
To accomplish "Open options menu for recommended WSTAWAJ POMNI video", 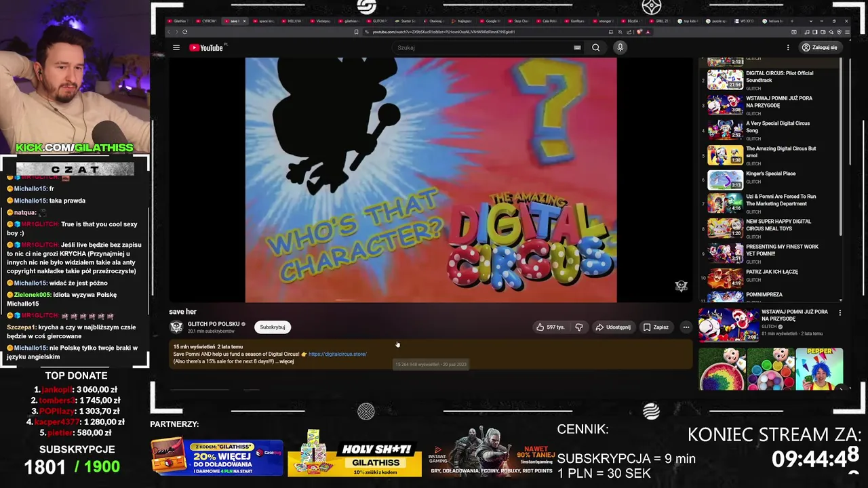I will pos(840,312).
